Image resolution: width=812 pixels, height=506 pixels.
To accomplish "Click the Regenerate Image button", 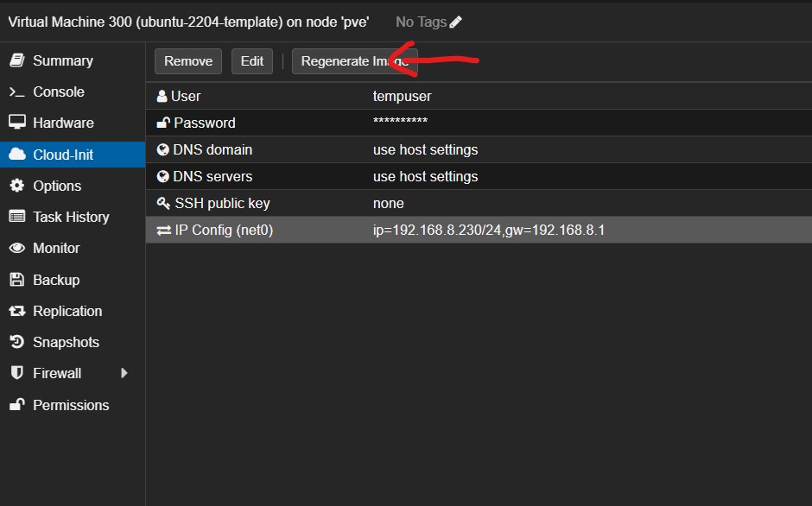I will click(x=354, y=61).
